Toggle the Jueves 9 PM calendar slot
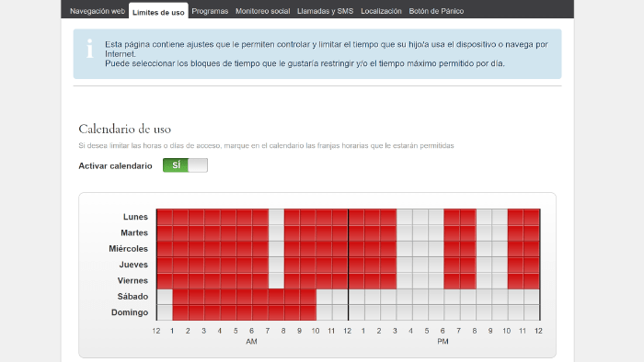This screenshot has width=644, height=362. coord(500,265)
